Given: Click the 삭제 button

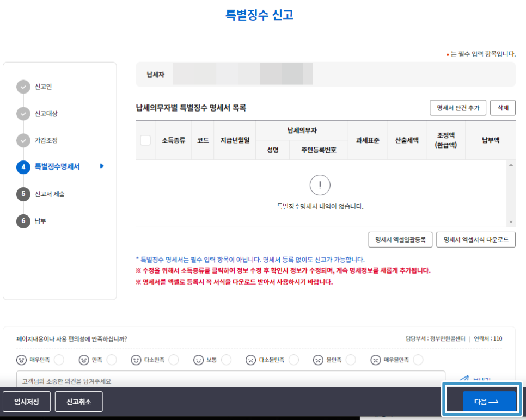Looking at the screenshot, I should 503,108.
